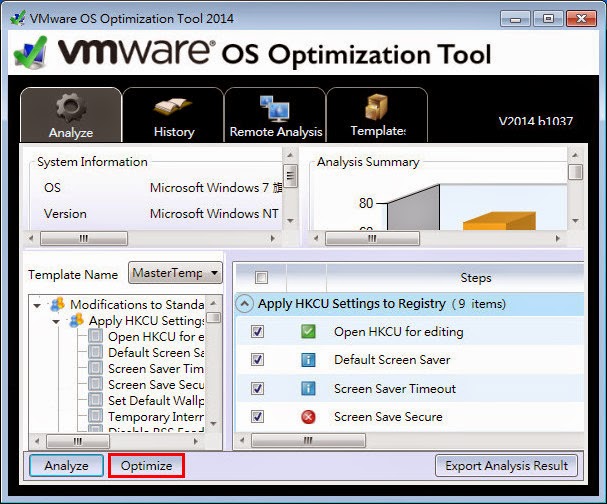The width and height of the screenshot is (607, 504).
Task: Minimize the VMware OS Optimization Tool window
Action: click(515, 18)
